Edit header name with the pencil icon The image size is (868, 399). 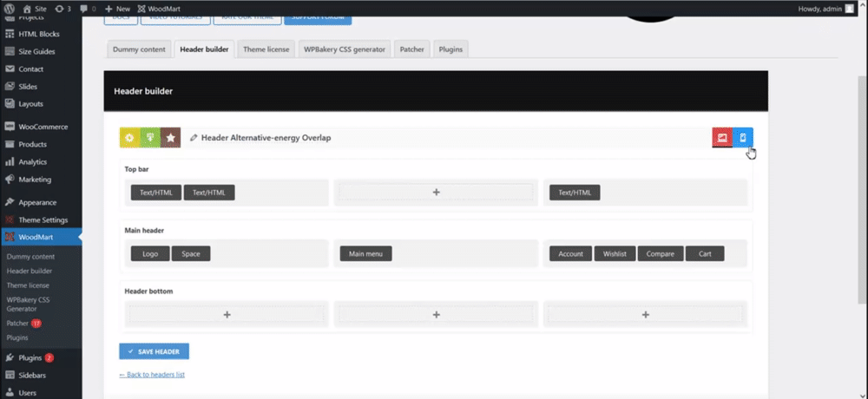tap(194, 138)
